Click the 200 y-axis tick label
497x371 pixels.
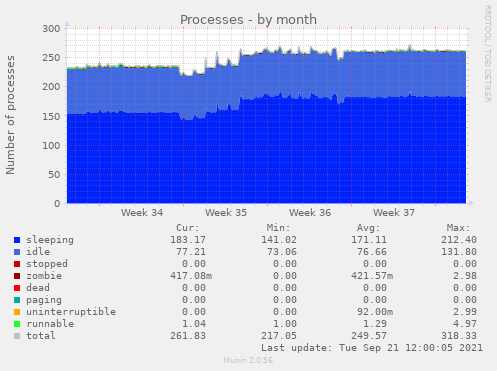coord(51,87)
